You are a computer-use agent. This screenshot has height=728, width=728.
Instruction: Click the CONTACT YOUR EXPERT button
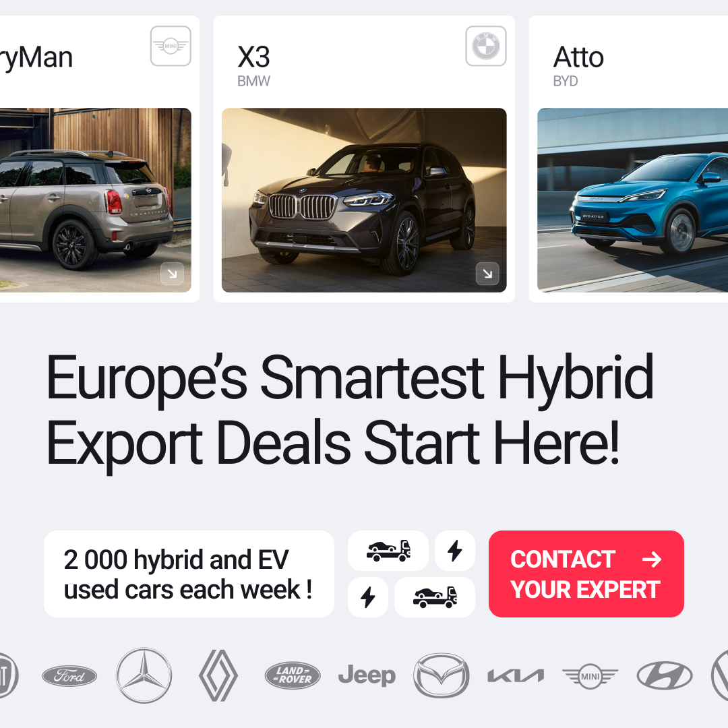pos(586,574)
